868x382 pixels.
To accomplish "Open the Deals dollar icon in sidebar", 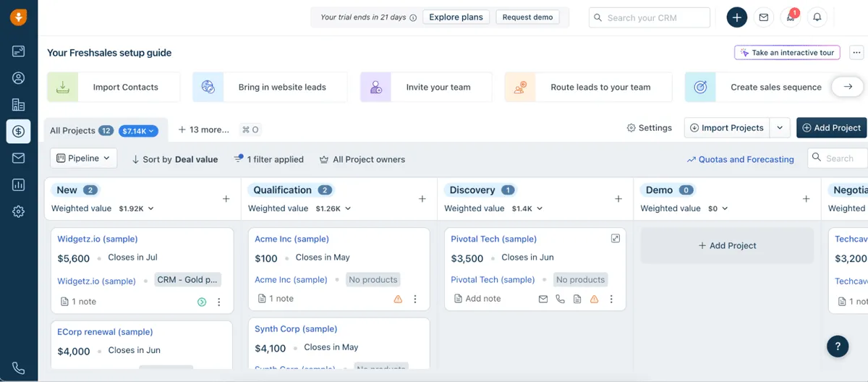I will pos(18,132).
